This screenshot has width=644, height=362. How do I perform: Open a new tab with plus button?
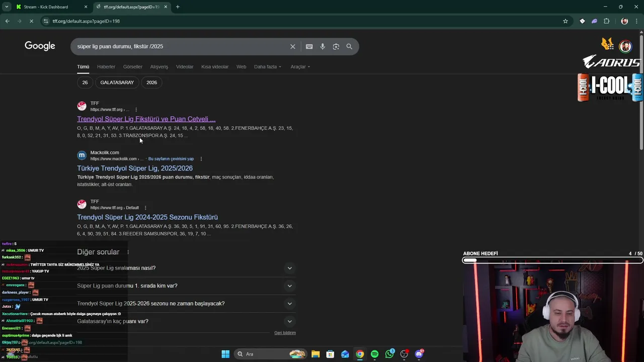178,7
